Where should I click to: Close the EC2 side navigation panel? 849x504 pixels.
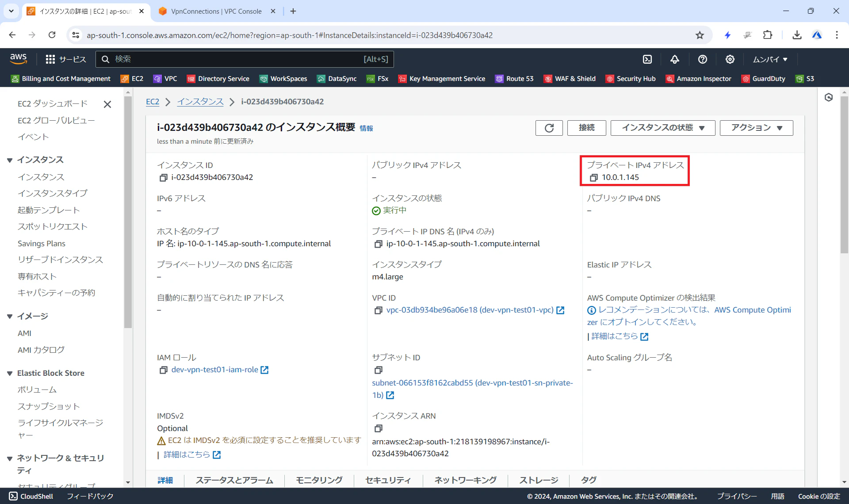coord(107,104)
